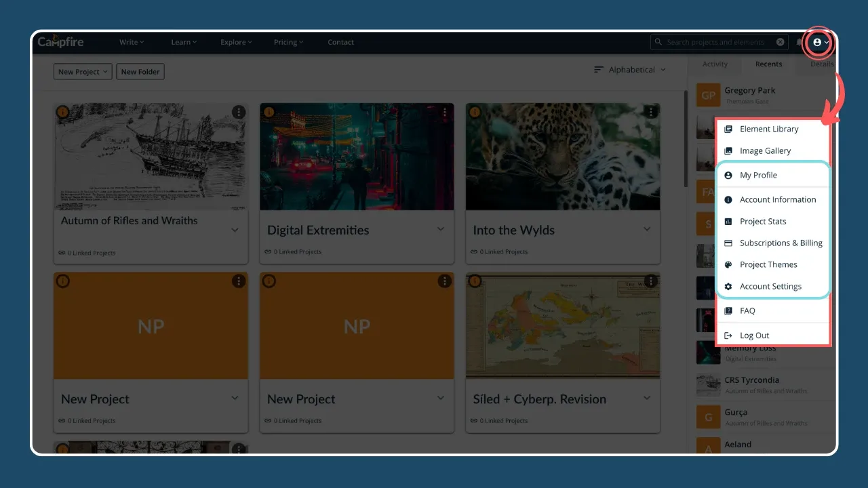Expand the Alphabetical sort dropdown
Image resolution: width=868 pixels, height=488 pixels.
click(630, 70)
